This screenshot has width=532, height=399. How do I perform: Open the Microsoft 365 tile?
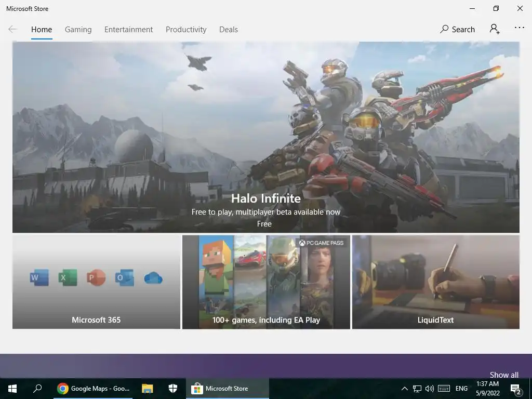96,282
